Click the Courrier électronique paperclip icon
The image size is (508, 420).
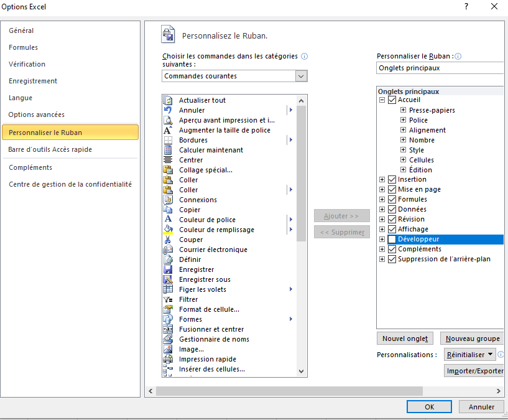tap(167, 250)
